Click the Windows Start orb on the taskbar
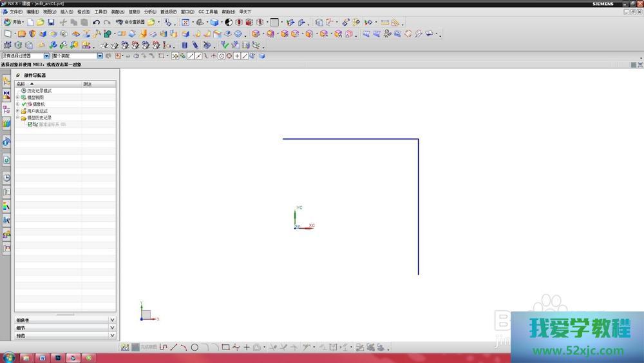This screenshot has height=363, width=644. click(8, 357)
